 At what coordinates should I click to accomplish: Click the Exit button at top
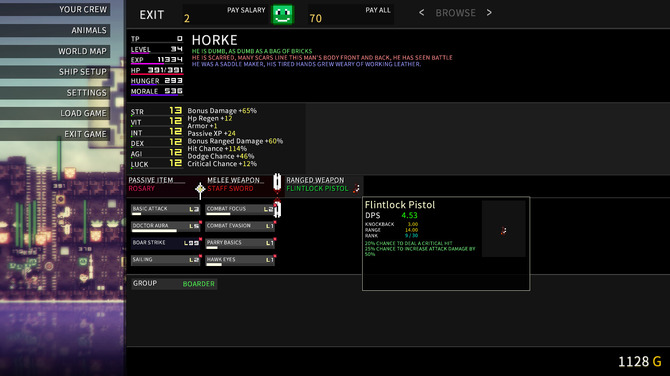[152, 15]
